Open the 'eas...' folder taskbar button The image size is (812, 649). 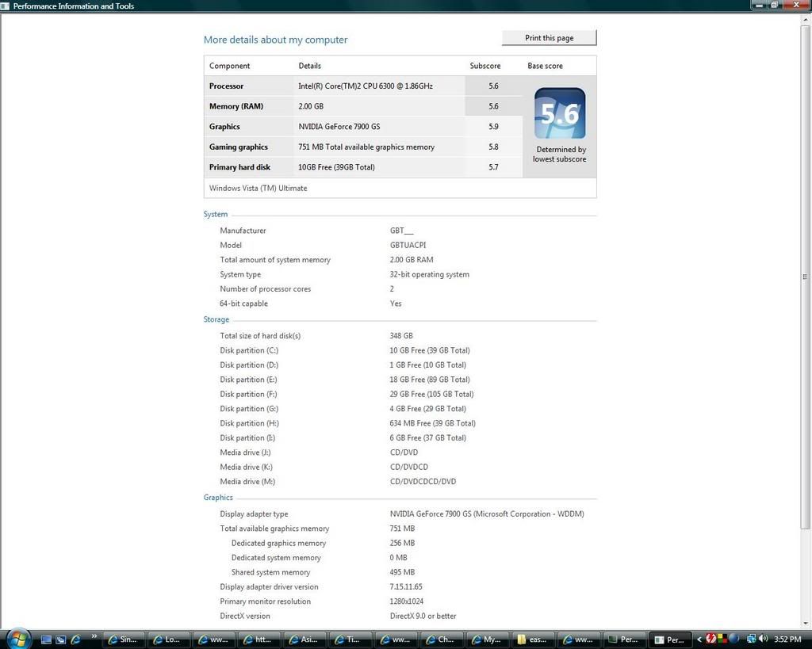click(532, 639)
